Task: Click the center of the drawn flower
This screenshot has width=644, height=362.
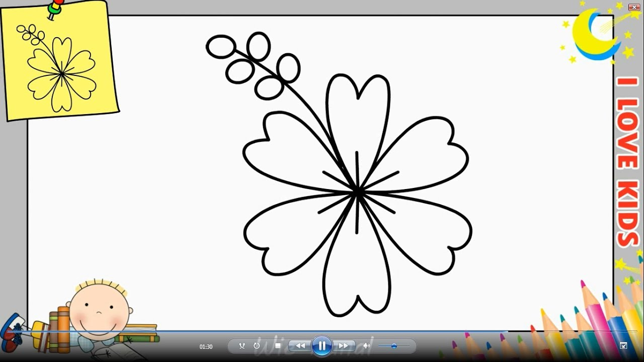Action: pos(357,192)
